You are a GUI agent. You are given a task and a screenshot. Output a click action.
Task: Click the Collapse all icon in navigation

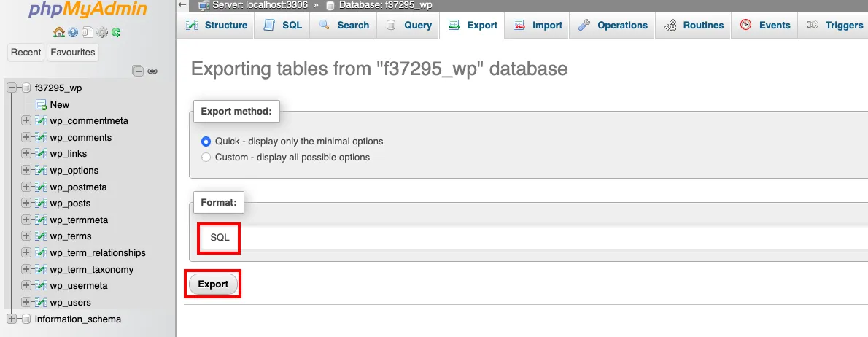click(139, 71)
